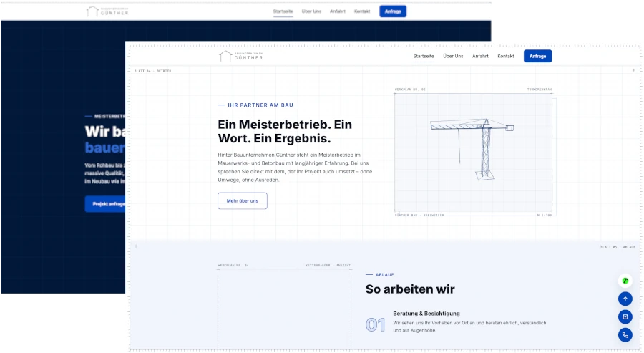Click the Mehr über uns button
The image size is (644, 353).
(x=243, y=201)
